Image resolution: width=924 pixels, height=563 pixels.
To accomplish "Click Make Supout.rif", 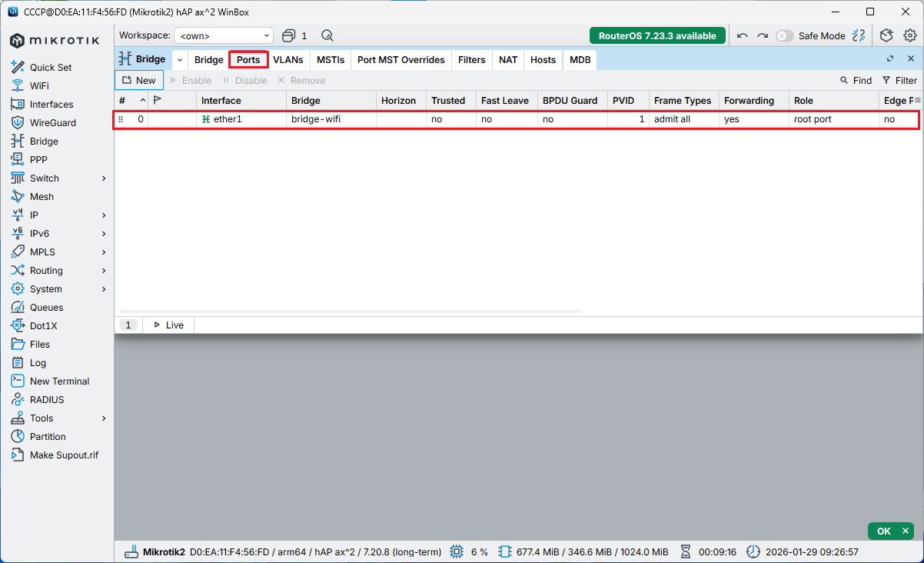I will [x=64, y=455].
